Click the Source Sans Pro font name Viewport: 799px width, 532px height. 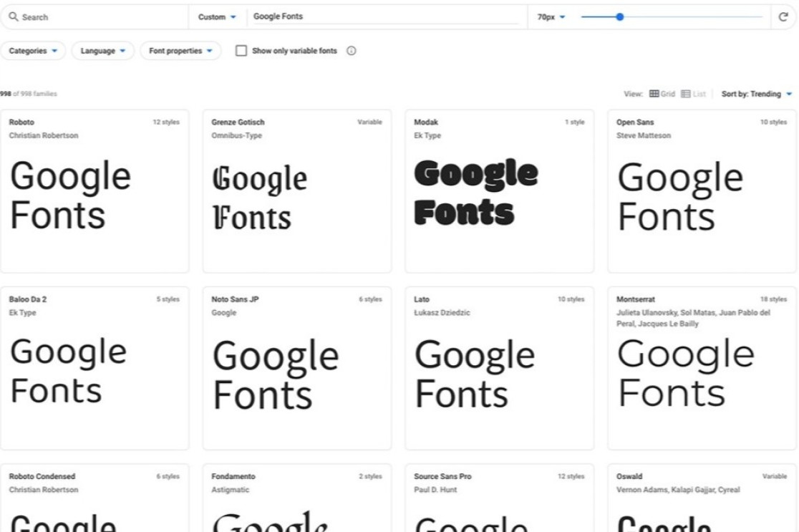click(442, 476)
